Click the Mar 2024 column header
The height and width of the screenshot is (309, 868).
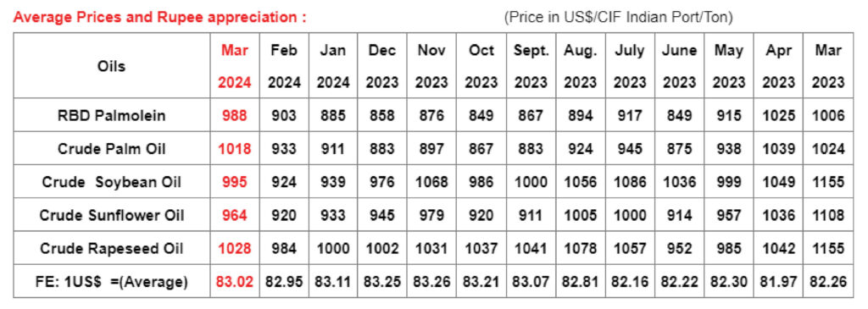(x=235, y=66)
